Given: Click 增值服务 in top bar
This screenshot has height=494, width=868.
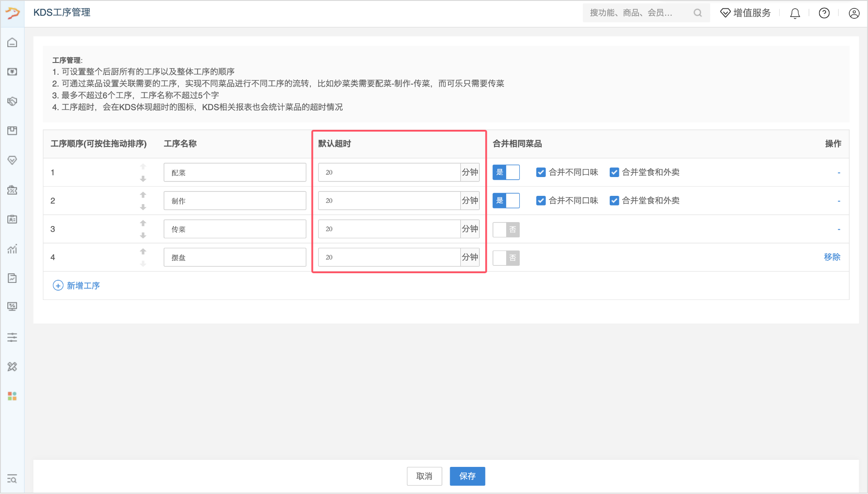Looking at the screenshot, I should click(x=746, y=13).
